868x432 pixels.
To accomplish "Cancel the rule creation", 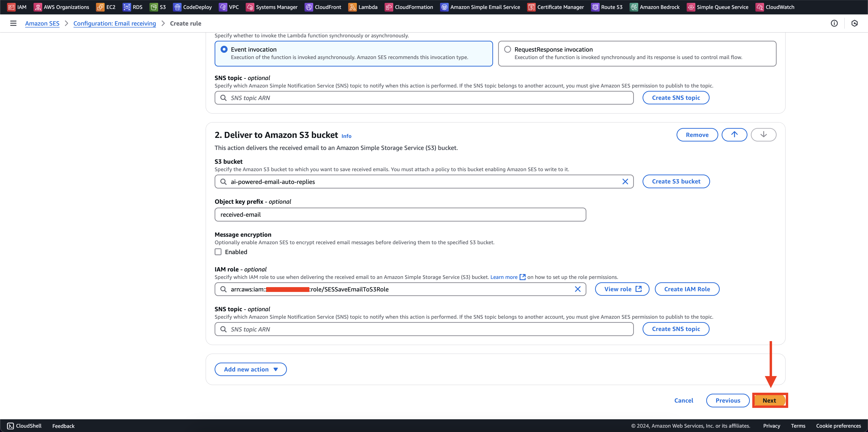I will 684,400.
